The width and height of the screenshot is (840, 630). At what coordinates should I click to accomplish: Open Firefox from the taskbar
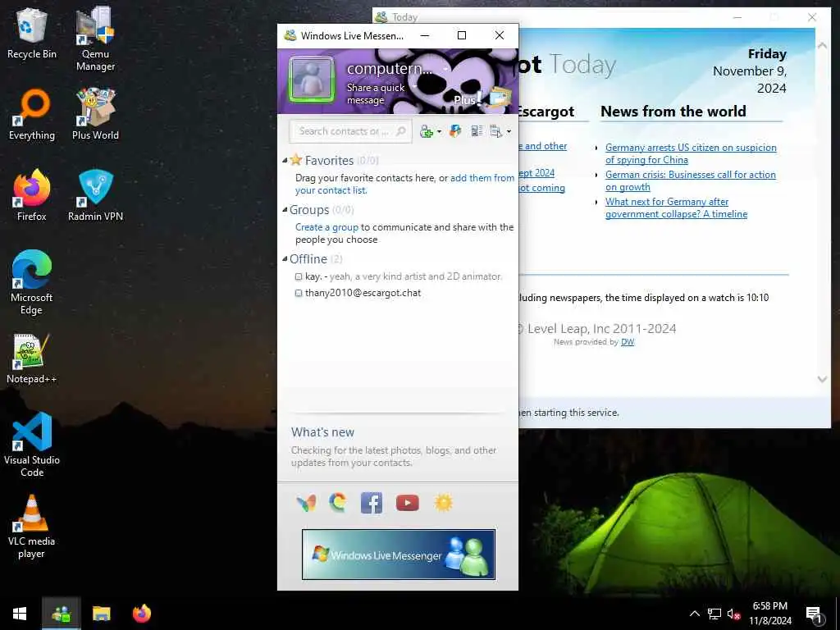[x=142, y=614]
